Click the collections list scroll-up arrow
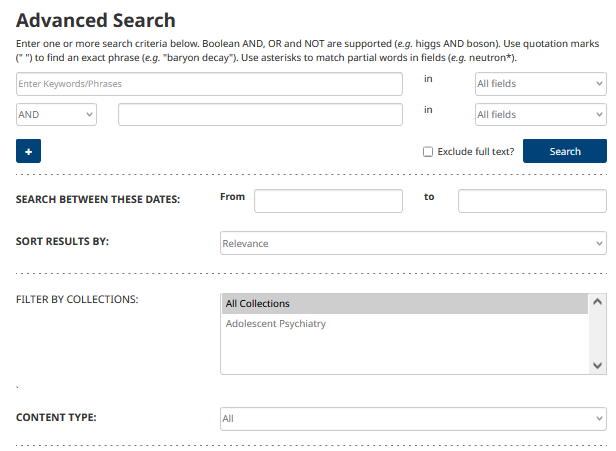616x451 pixels. click(x=598, y=301)
